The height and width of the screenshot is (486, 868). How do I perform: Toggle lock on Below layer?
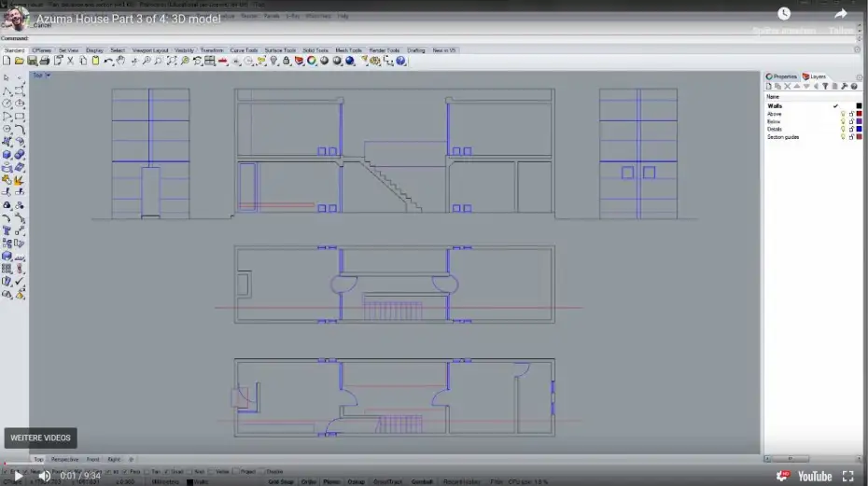pos(851,121)
